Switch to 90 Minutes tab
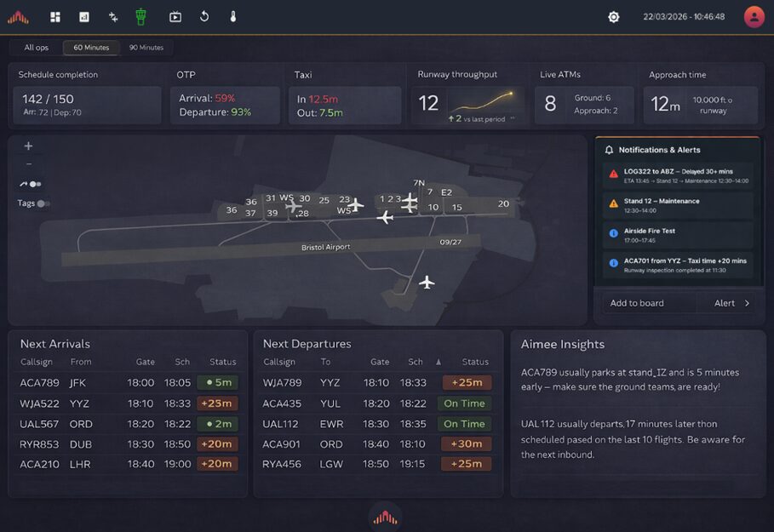 pos(146,48)
